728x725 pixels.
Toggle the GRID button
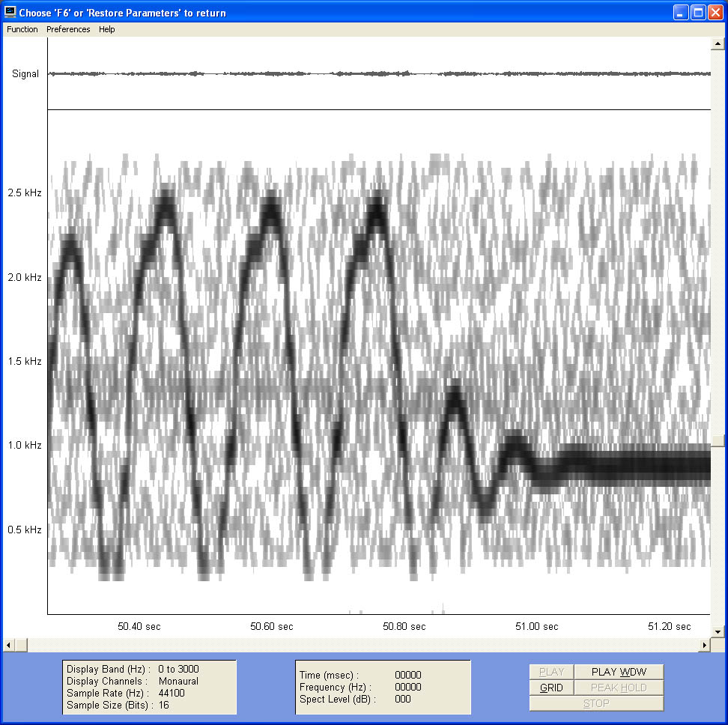[551, 688]
